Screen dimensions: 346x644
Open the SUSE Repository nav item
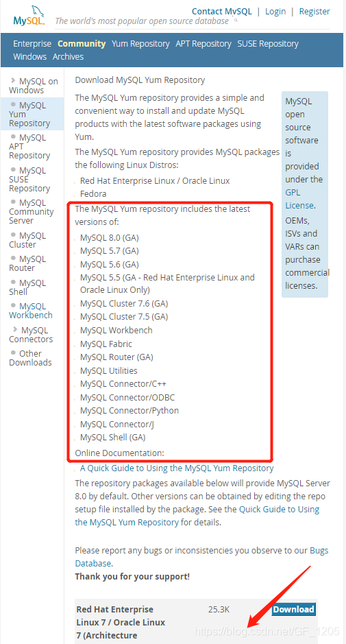(268, 43)
